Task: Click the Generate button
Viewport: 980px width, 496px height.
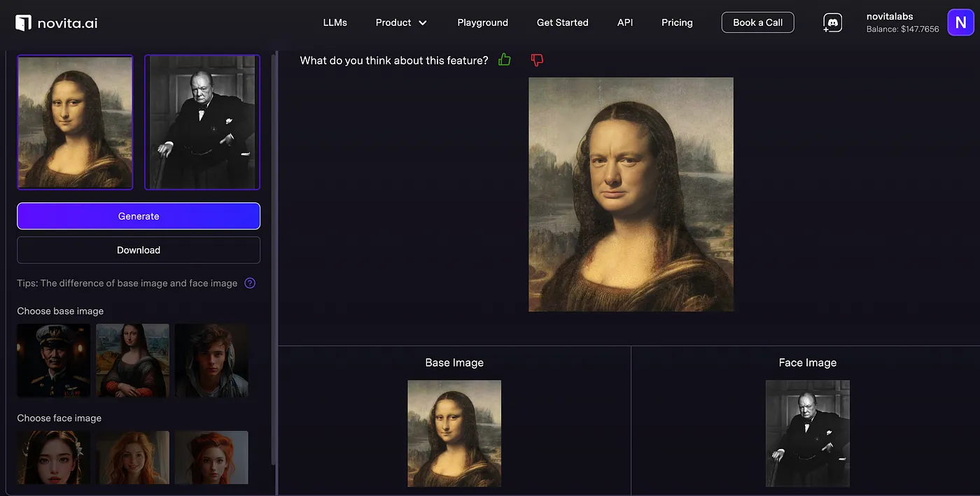Action: (x=139, y=216)
